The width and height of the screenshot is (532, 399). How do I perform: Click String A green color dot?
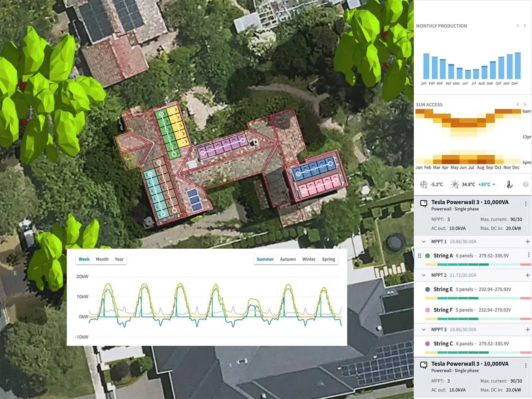tap(428, 256)
